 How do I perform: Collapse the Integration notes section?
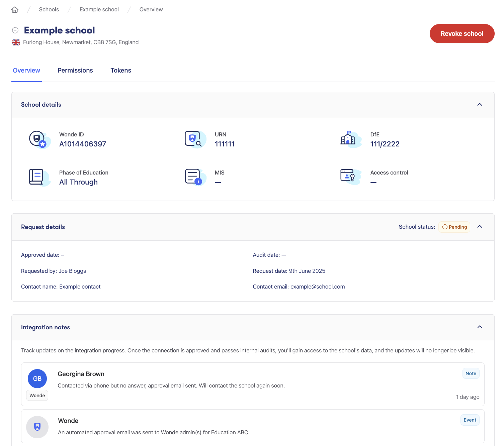[x=480, y=327]
